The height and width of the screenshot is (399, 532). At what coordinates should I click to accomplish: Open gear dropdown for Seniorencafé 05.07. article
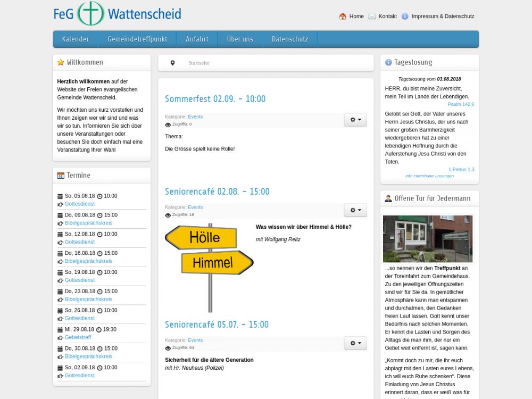(355, 344)
